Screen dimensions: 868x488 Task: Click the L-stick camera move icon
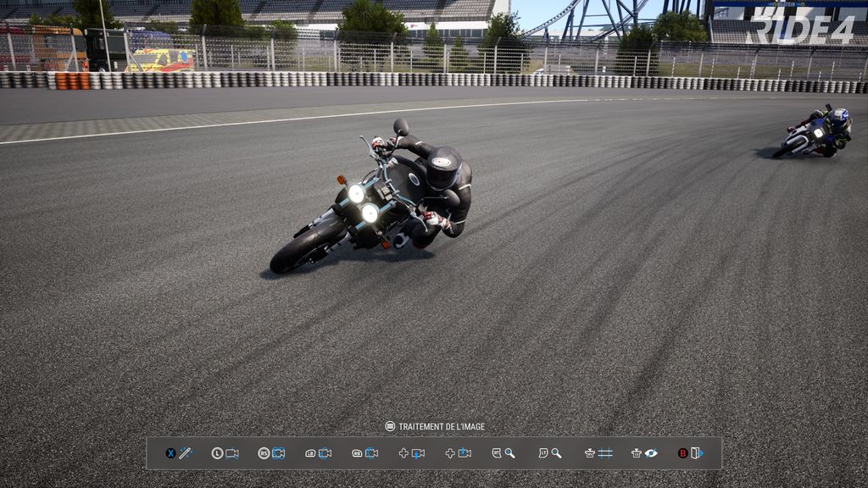click(x=232, y=454)
